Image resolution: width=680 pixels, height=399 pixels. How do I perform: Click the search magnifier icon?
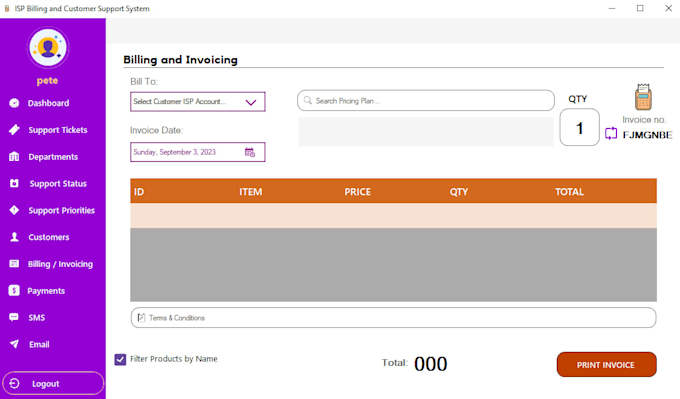pos(307,101)
